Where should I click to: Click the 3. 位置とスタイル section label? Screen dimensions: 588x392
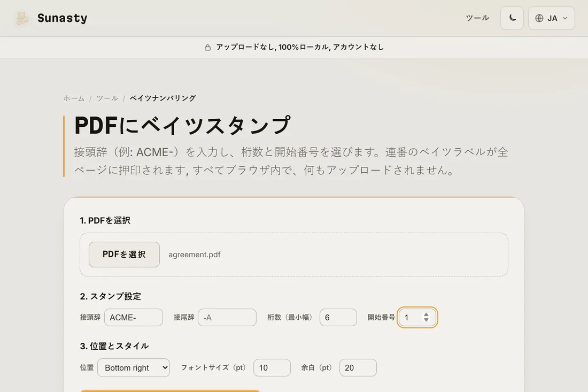click(114, 346)
